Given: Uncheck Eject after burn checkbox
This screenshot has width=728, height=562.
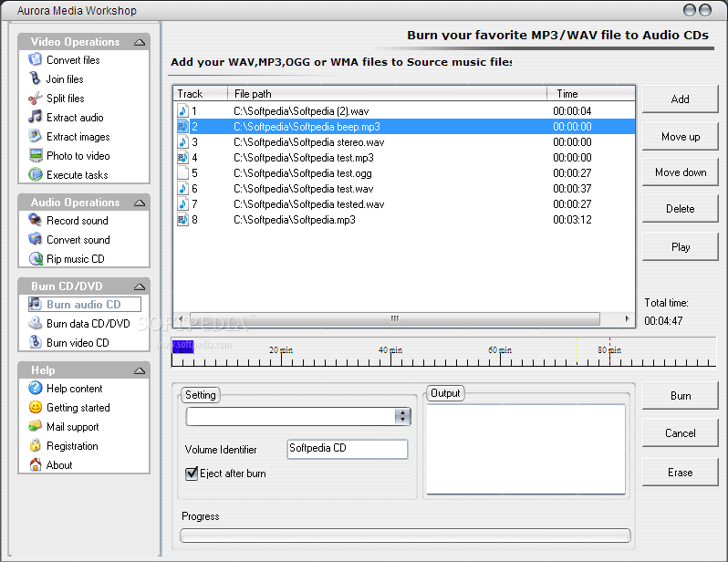Looking at the screenshot, I should (x=192, y=474).
